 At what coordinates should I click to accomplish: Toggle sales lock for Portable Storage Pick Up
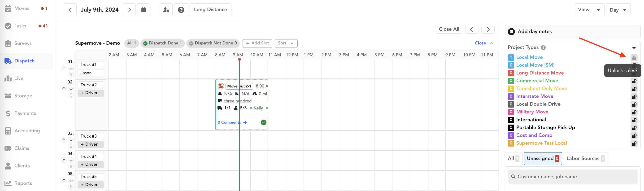click(634, 128)
